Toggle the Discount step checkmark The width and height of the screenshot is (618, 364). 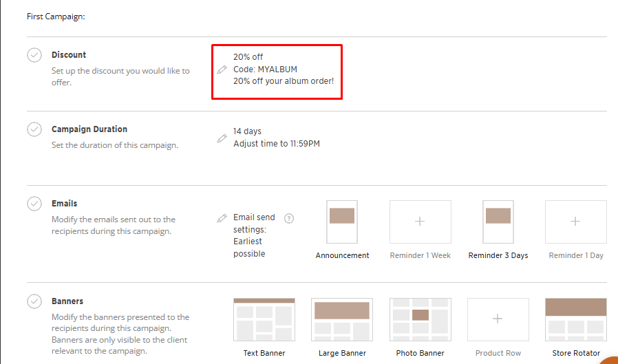[34, 55]
